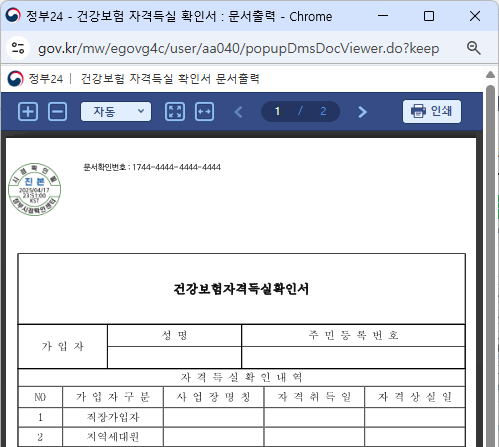Click the 사업장명칭 column header
499x447 pixels.
[x=213, y=397]
